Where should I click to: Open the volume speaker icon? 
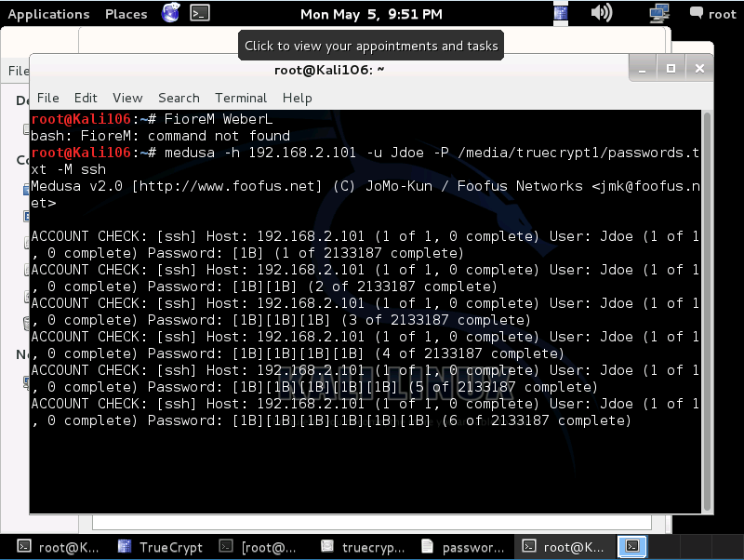601,13
